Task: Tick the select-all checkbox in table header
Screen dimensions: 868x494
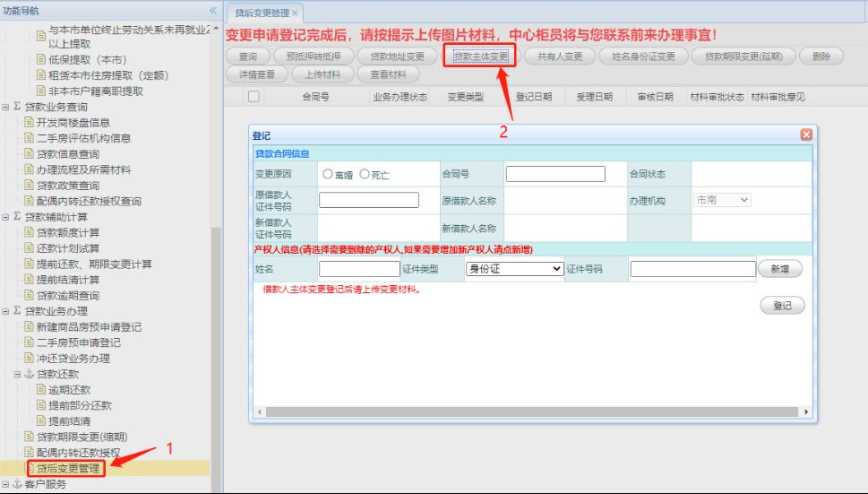Action: 254,96
